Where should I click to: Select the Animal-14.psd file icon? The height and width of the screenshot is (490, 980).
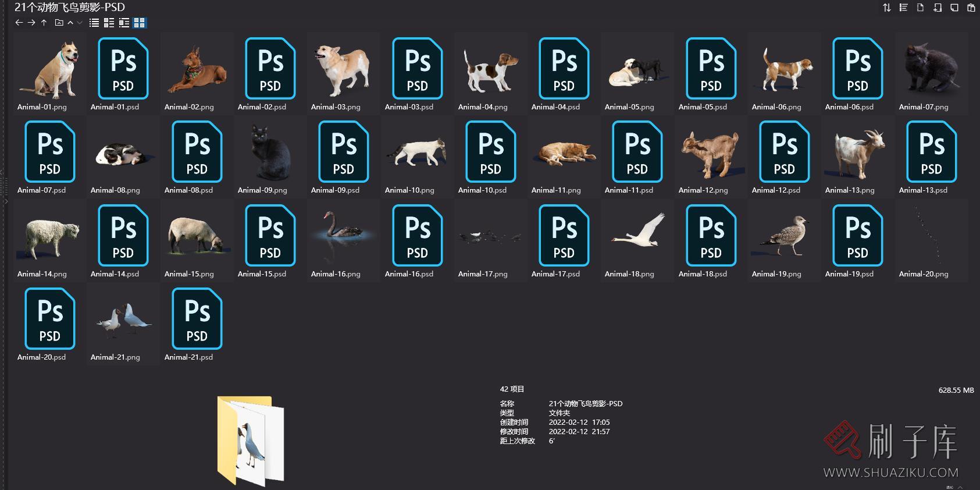click(123, 236)
